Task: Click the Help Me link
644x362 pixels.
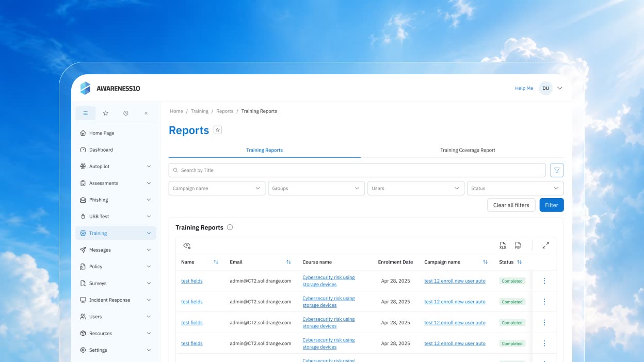Action: click(524, 88)
